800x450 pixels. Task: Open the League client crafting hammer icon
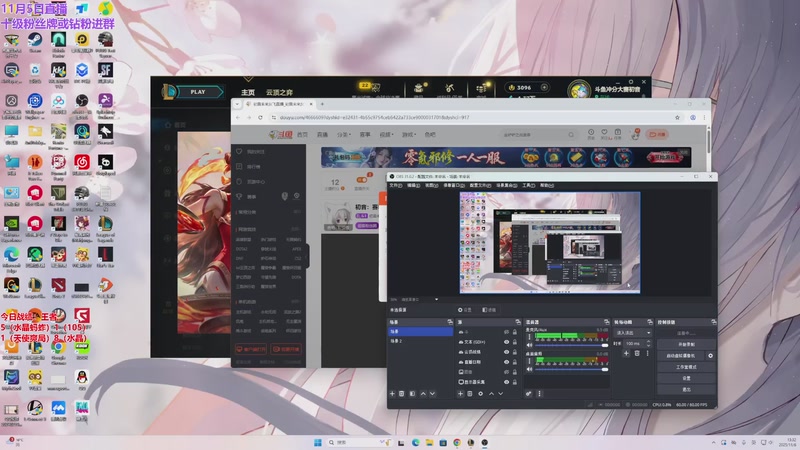tap(449, 90)
